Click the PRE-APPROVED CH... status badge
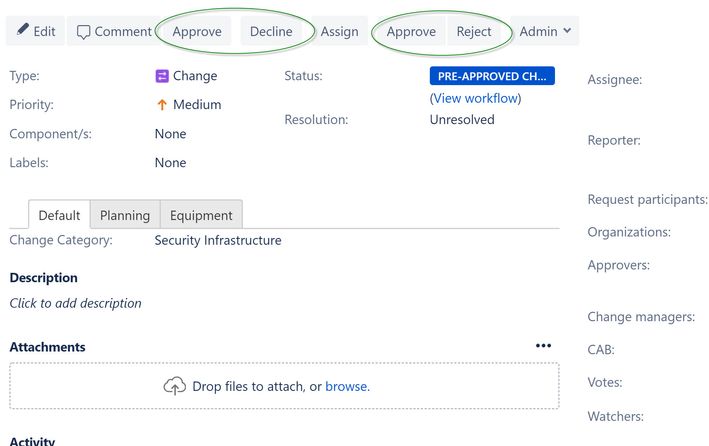This screenshot has width=709, height=446. 492,76
